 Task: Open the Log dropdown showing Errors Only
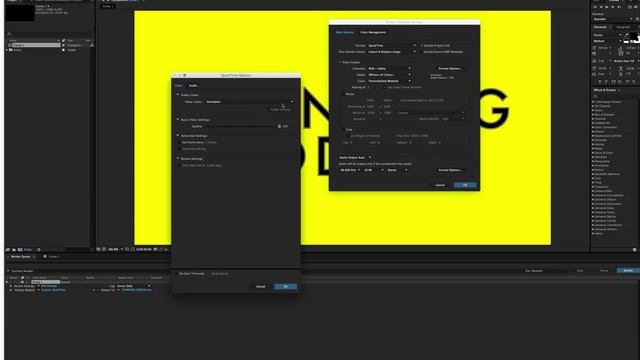pyautogui.click(x=134, y=286)
